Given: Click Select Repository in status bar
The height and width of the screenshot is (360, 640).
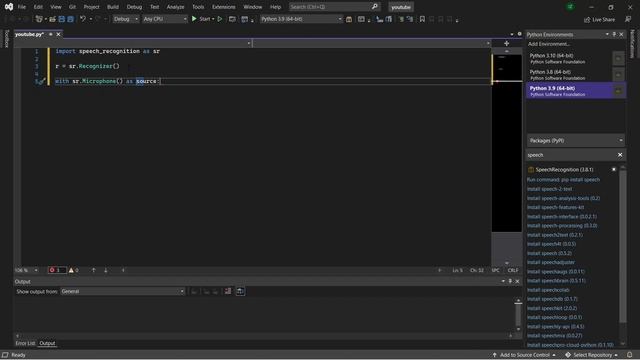Looking at the screenshot, I should [591, 355].
